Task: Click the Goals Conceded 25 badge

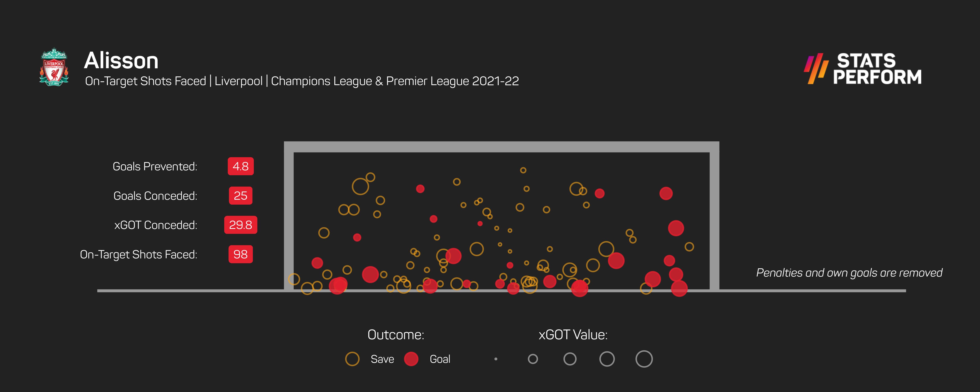Action: pyautogui.click(x=240, y=196)
